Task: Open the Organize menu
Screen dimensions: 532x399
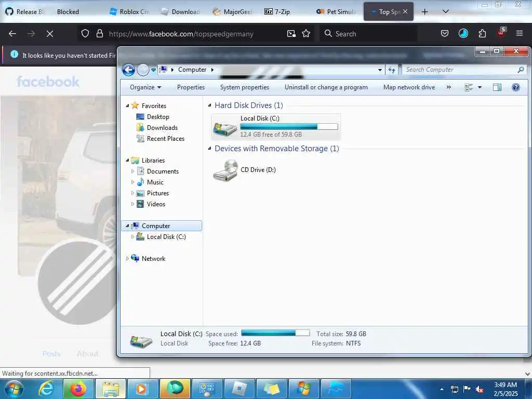Action: [145, 87]
